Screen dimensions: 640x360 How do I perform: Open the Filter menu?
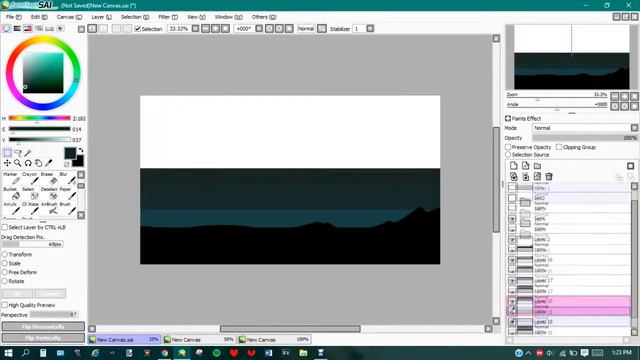[168, 17]
